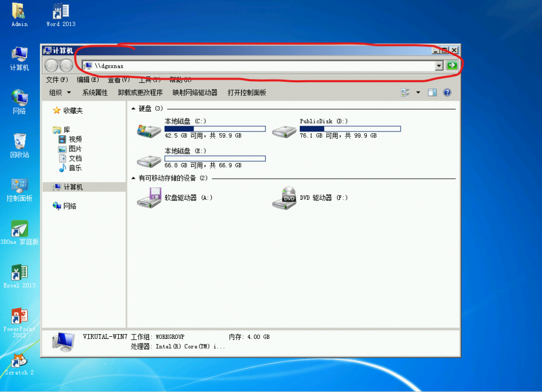The height and width of the screenshot is (392, 542).
Task: Open the change view dropdown arrow
Action: (418, 93)
